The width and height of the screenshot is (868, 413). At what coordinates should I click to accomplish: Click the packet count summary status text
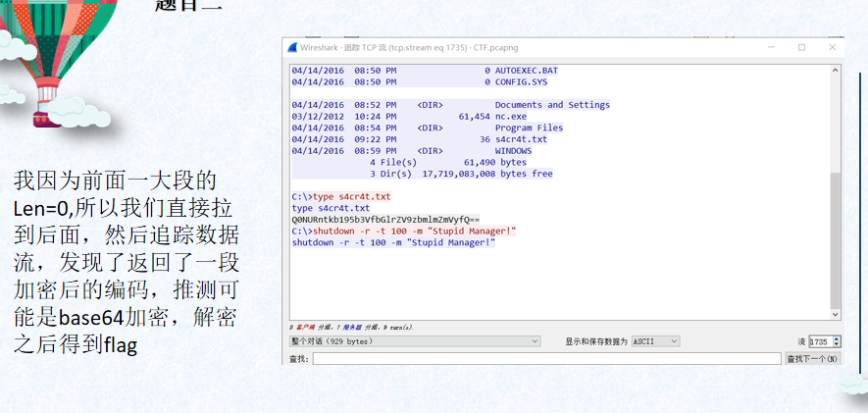click(x=351, y=328)
